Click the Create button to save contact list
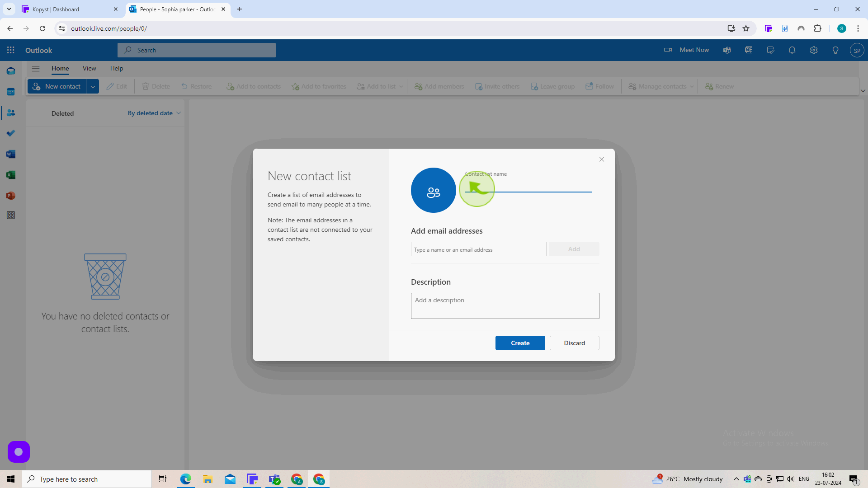 point(520,343)
